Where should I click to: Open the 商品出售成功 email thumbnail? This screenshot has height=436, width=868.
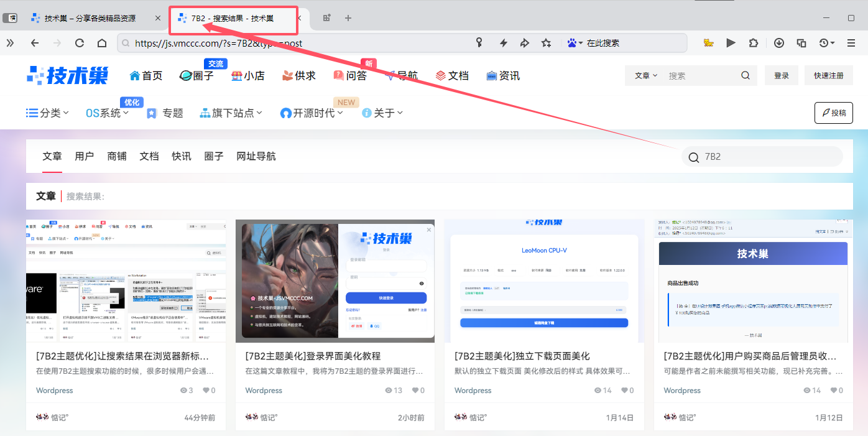coord(753,281)
